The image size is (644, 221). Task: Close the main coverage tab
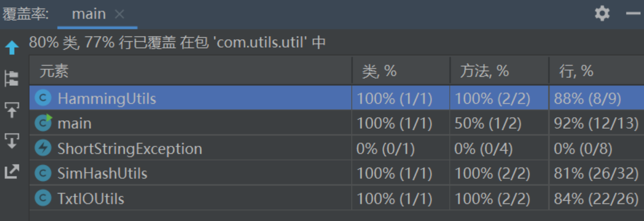tap(120, 14)
